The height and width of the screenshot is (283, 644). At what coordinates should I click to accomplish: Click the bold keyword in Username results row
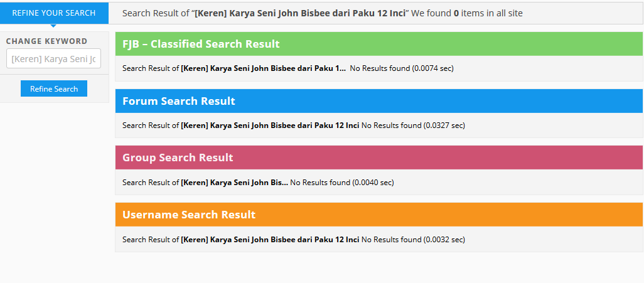271,240
